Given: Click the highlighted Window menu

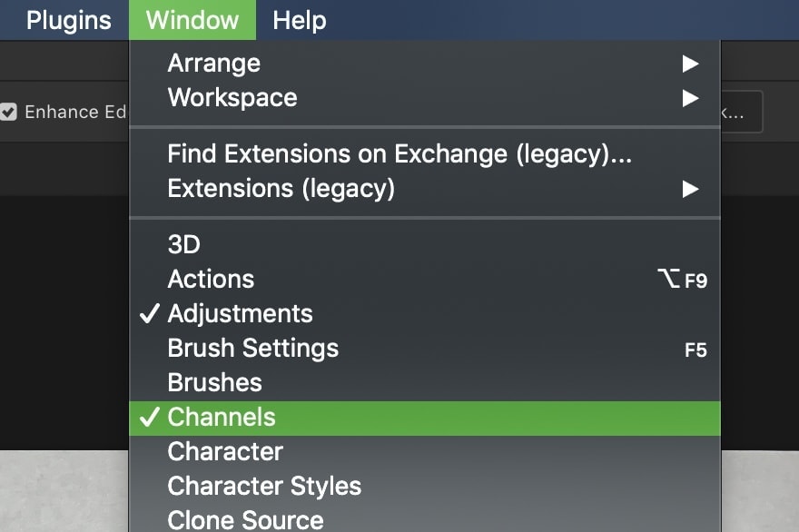Looking at the screenshot, I should pyautogui.click(x=192, y=20).
